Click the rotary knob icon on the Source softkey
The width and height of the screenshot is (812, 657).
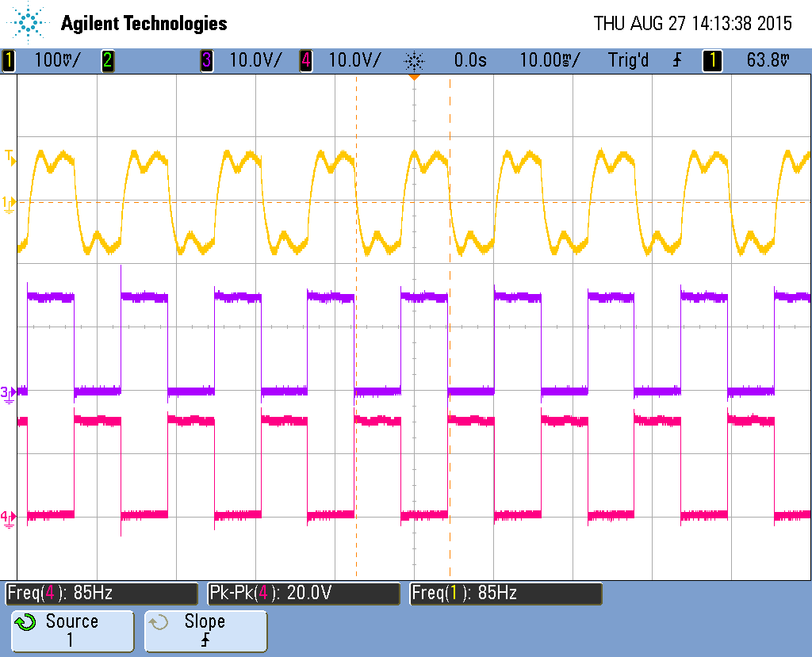point(25,622)
